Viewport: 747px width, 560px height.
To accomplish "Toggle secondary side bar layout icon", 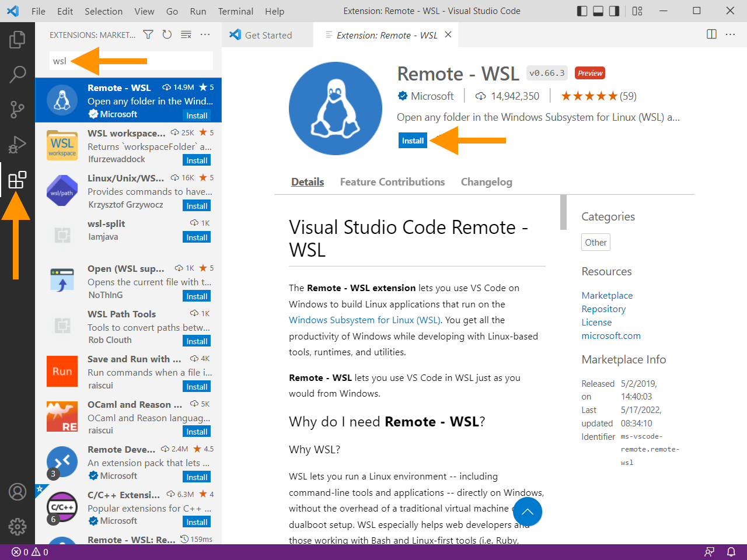I will [614, 11].
